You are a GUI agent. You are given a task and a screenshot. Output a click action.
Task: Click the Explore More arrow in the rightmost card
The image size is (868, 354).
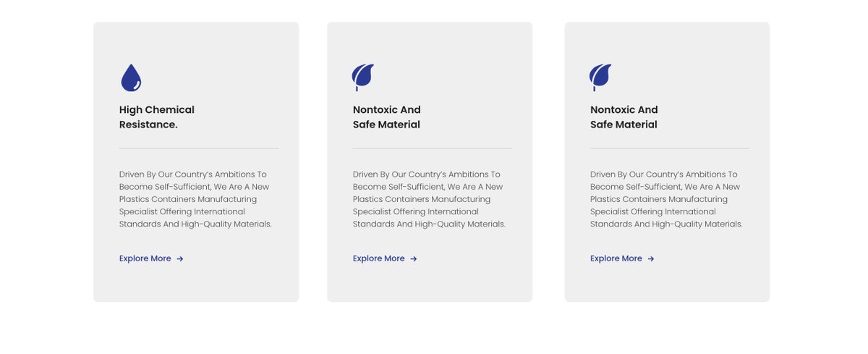(651, 259)
